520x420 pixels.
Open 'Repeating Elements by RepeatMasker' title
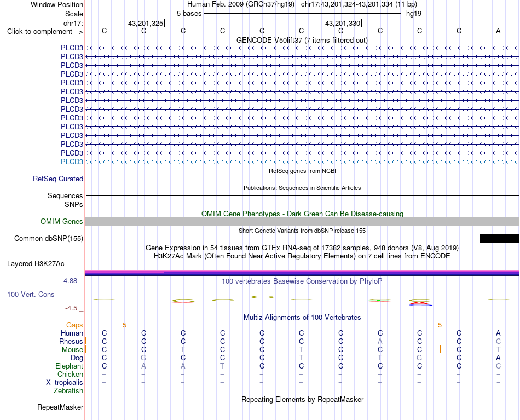[x=302, y=399]
